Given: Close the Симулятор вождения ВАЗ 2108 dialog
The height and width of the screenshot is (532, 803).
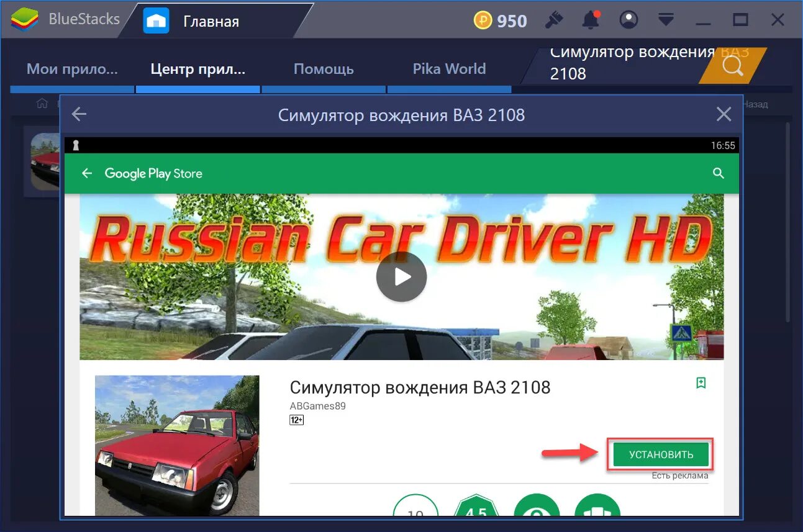Looking at the screenshot, I should click(x=724, y=114).
